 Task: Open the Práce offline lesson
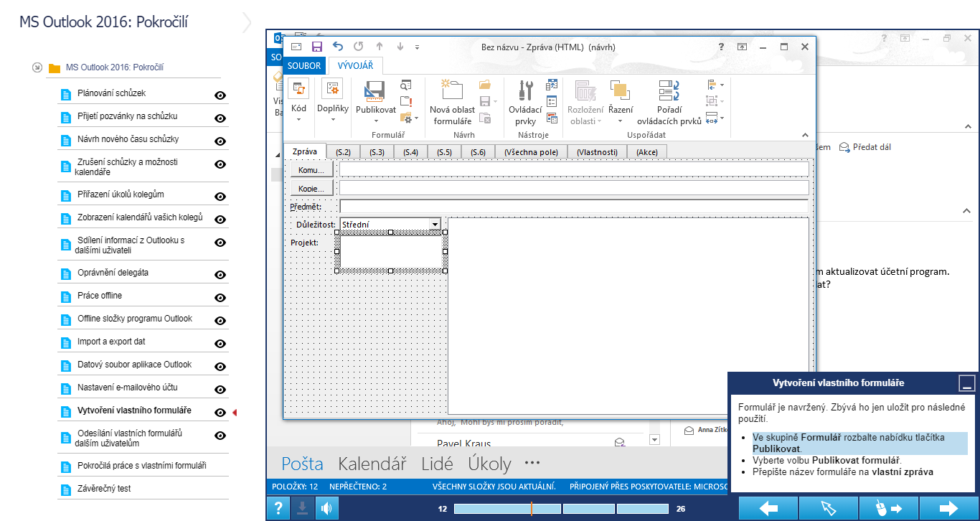point(100,296)
